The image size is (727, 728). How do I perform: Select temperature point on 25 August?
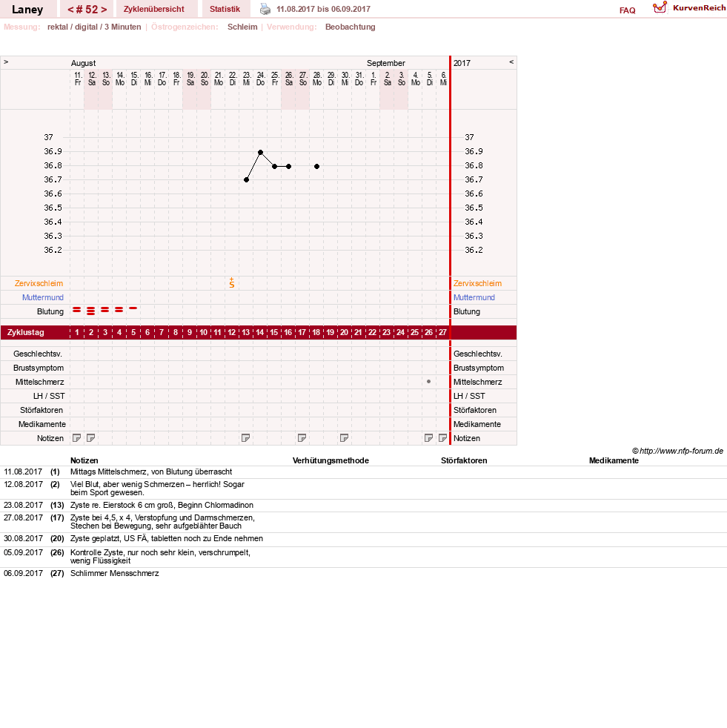point(275,166)
